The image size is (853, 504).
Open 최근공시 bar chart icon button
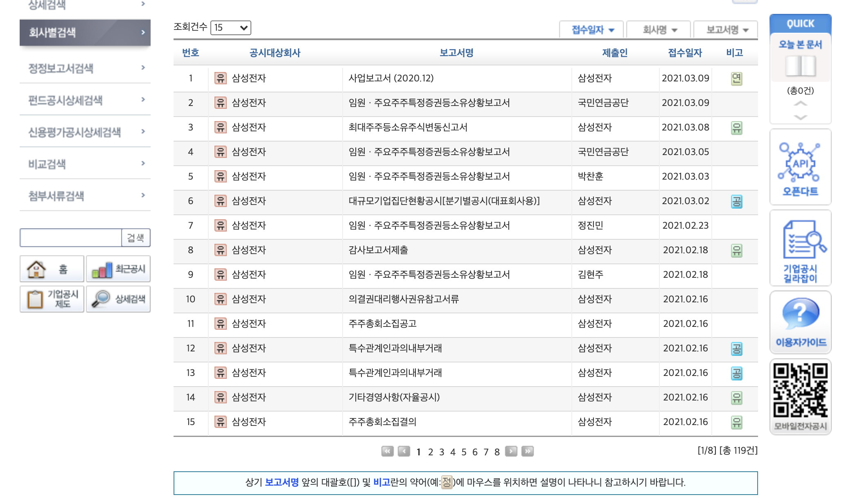[118, 269]
